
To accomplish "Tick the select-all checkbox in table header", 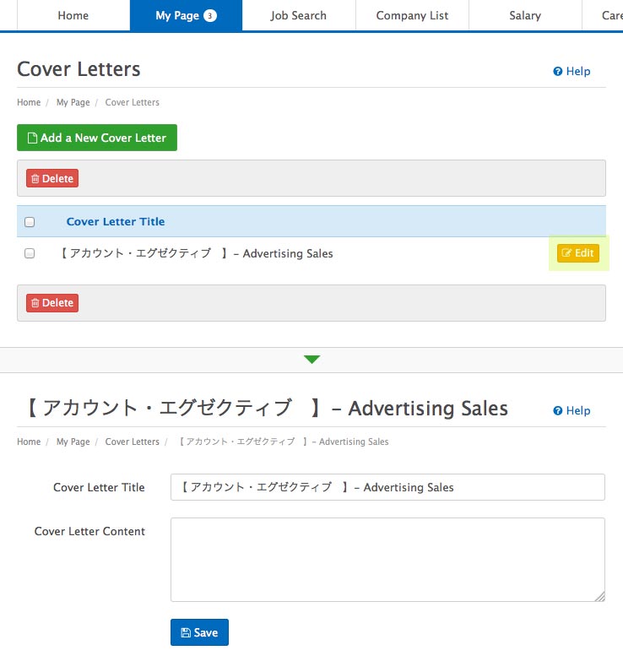I will [x=30, y=222].
